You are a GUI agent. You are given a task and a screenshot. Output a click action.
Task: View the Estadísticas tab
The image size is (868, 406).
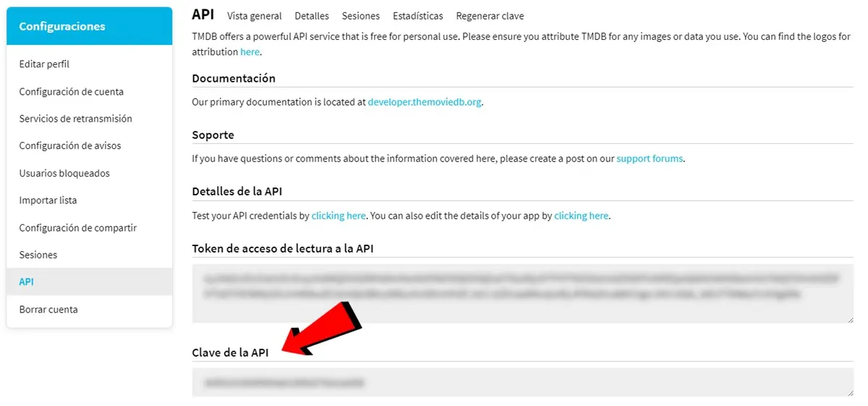417,16
